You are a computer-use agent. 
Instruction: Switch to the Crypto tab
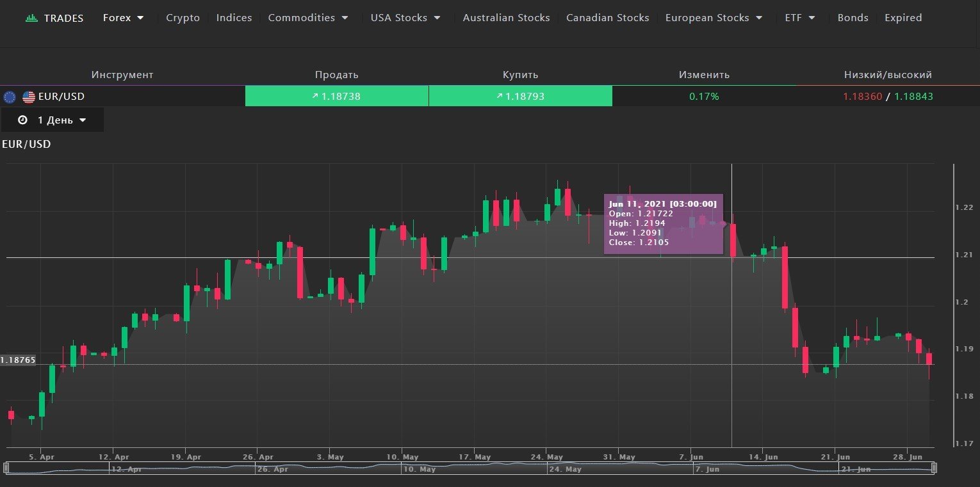point(183,18)
